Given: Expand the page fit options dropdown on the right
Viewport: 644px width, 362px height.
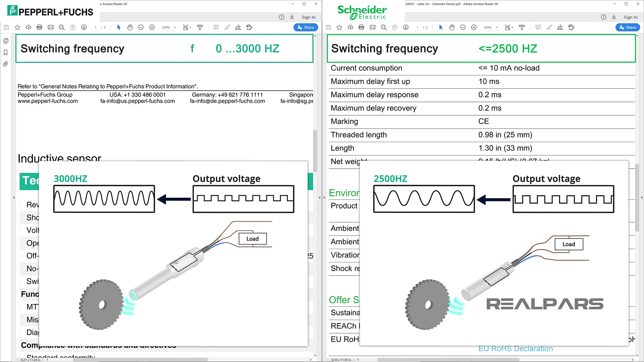Looking at the screenshot, I should [x=512, y=27].
